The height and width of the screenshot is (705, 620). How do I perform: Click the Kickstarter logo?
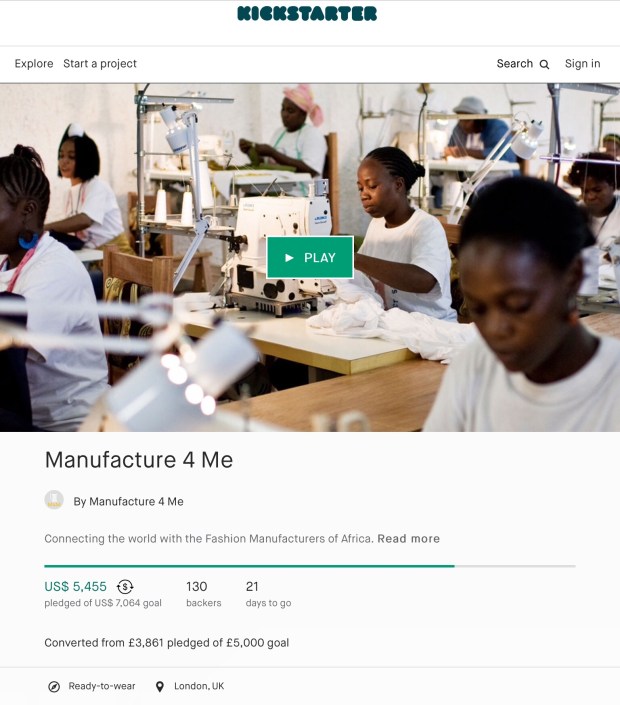[307, 13]
